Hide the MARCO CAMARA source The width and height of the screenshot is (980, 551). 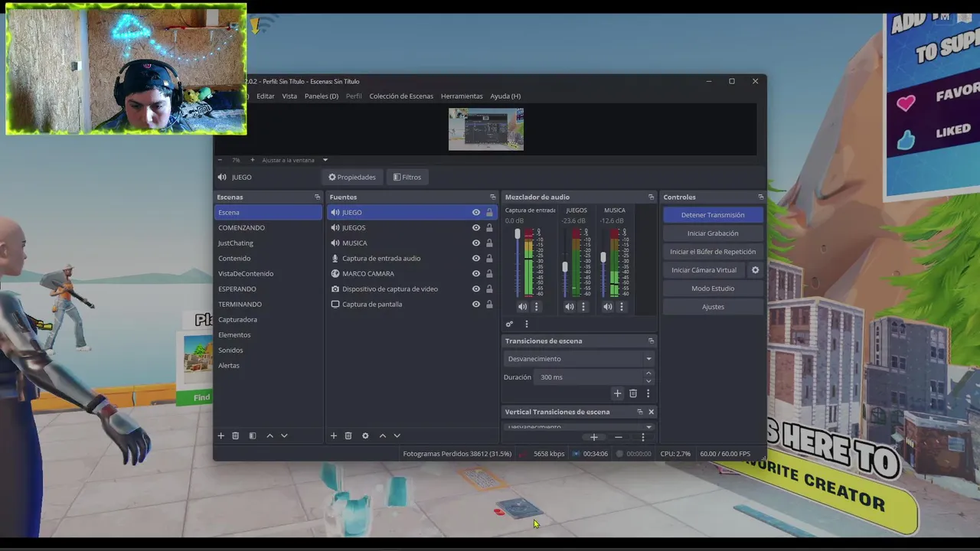pyautogui.click(x=476, y=274)
